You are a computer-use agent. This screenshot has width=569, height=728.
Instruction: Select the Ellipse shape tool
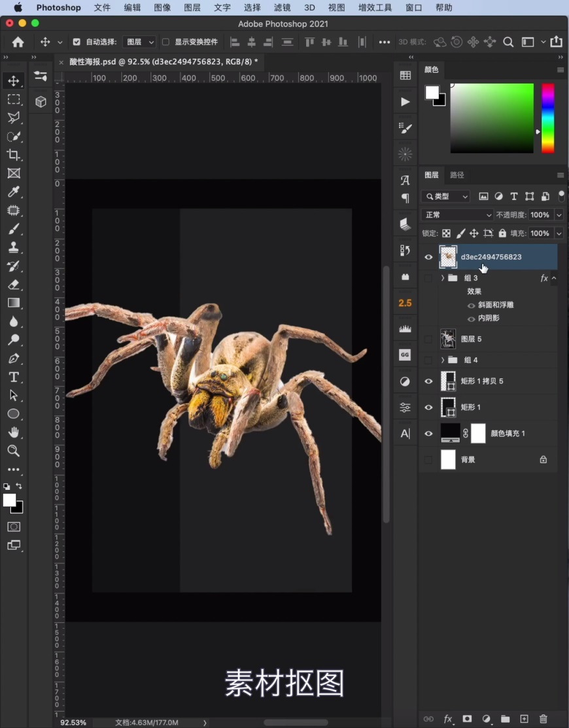[14, 413]
